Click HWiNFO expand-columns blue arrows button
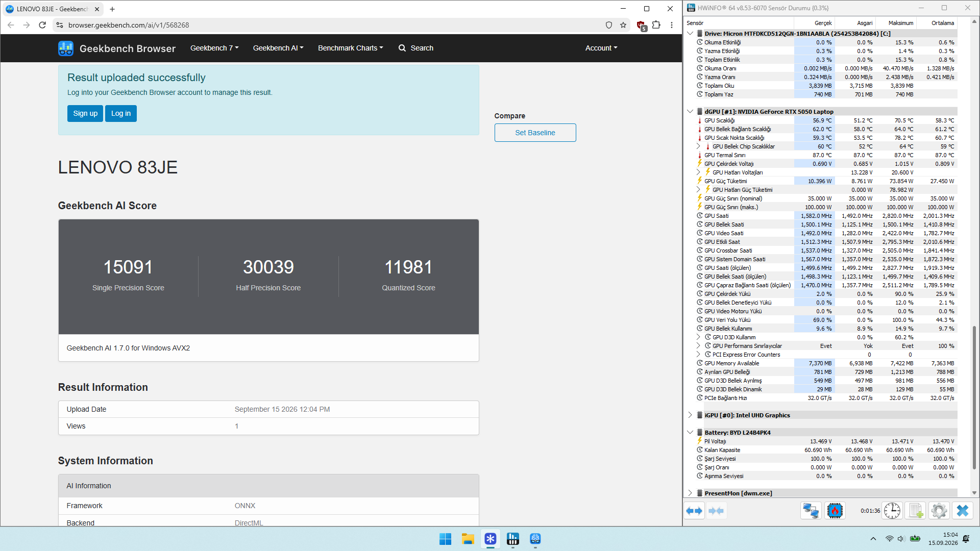 pyautogui.click(x=694, y=511)
